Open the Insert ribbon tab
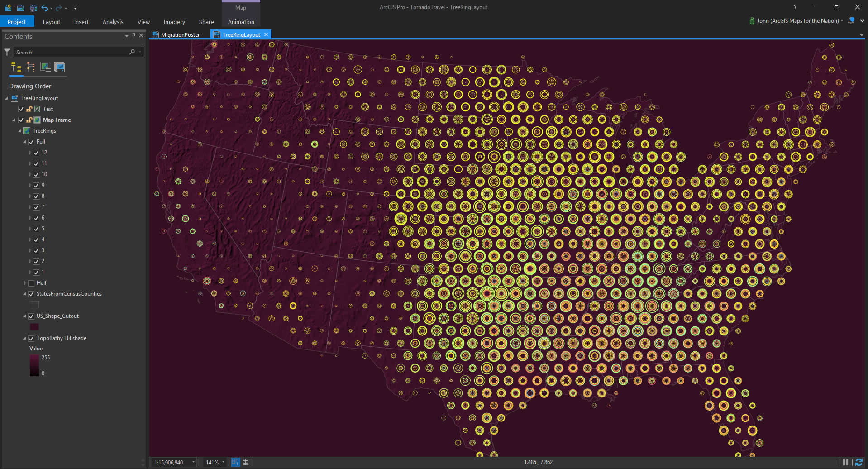868x469 pixels. tap(81, 22)
